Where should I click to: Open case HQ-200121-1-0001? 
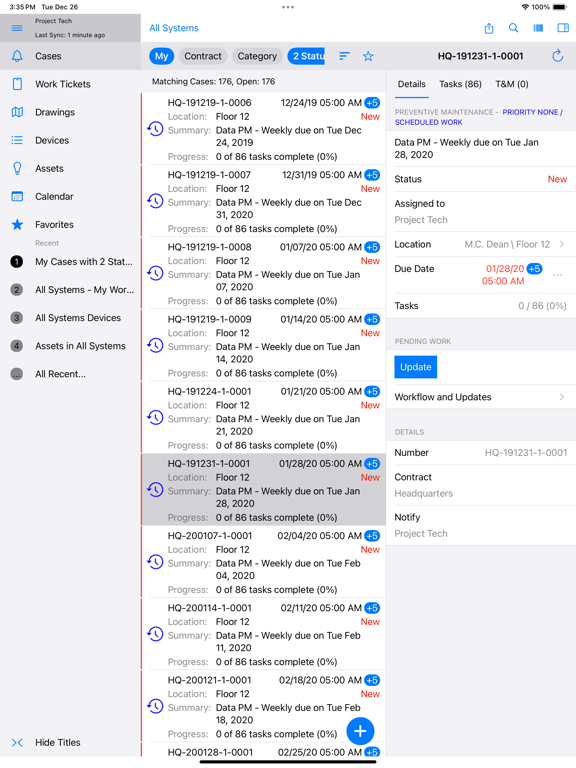(x=264, y=706)
